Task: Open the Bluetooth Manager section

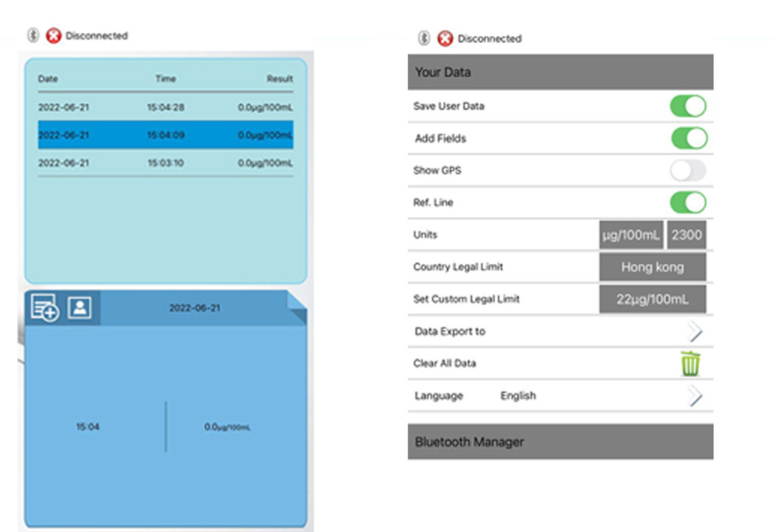Action: pyautogui.click(x=560, y=442)
